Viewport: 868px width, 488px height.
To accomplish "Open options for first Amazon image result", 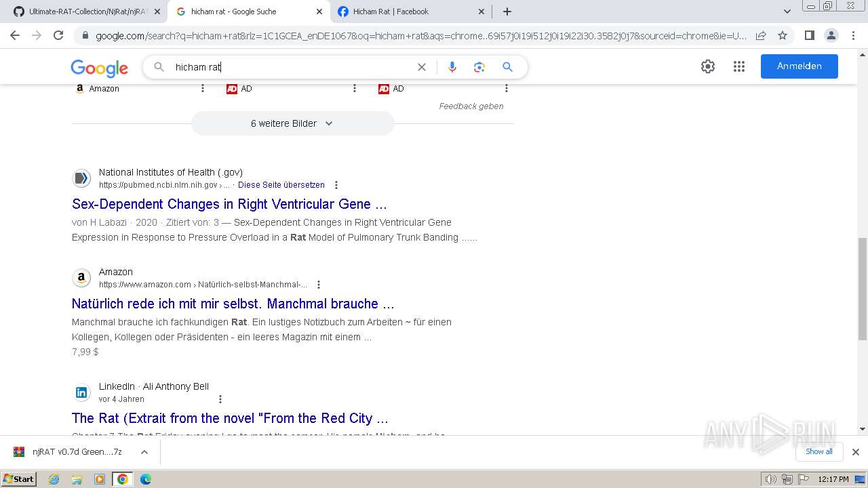I will [202, 88].
